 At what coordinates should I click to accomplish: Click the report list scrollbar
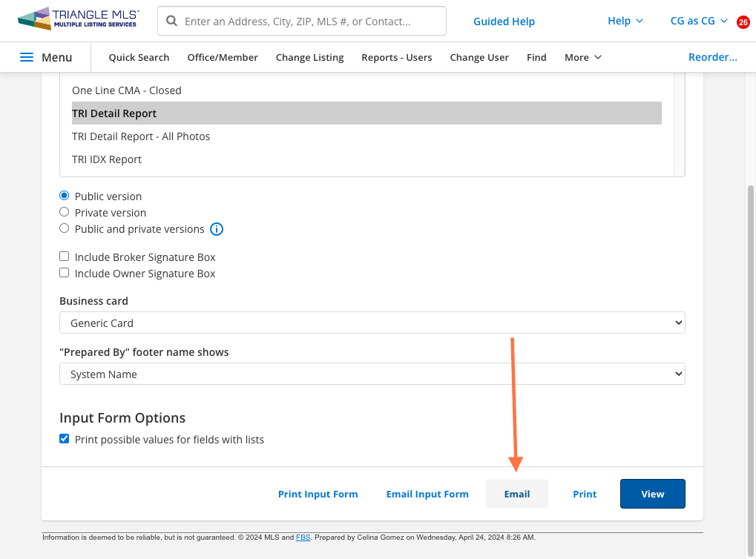[680, 125]
